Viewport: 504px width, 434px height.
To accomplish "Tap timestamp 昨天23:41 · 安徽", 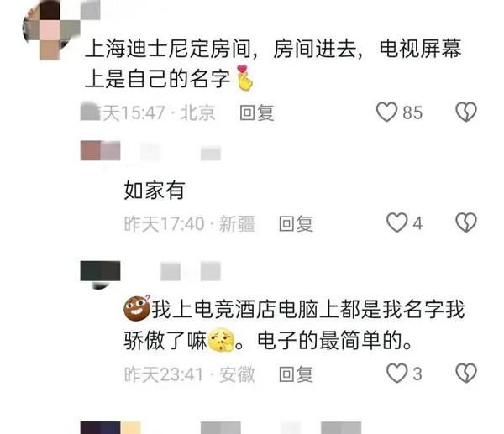I will (190, 374).
